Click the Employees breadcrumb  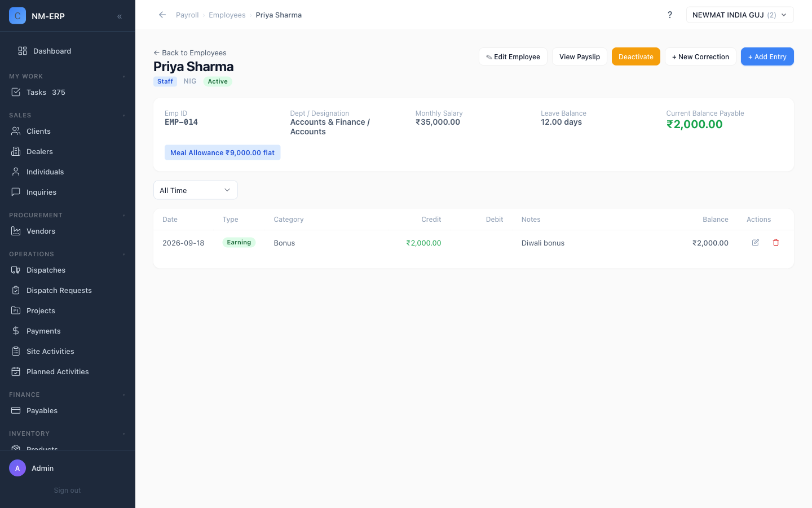click(227, 15)
